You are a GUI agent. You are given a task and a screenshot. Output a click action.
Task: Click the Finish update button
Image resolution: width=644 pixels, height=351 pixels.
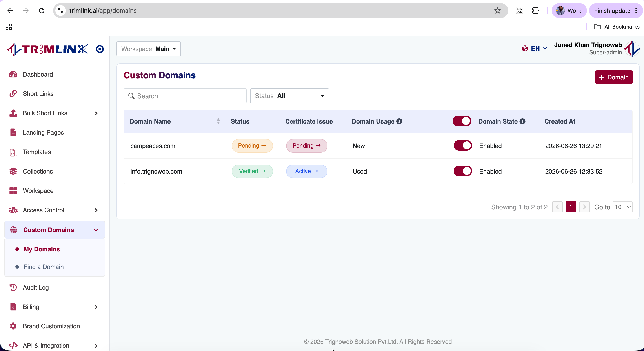point(615,11)
